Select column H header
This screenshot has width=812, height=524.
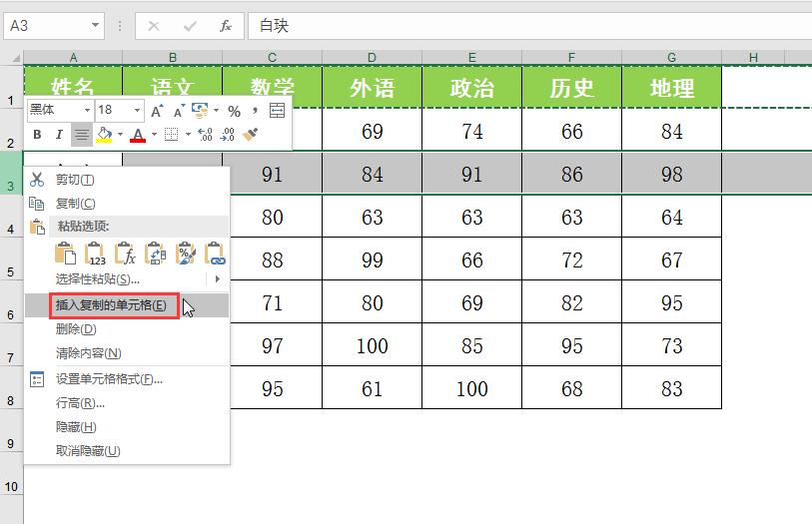click(x=753, y=58)
